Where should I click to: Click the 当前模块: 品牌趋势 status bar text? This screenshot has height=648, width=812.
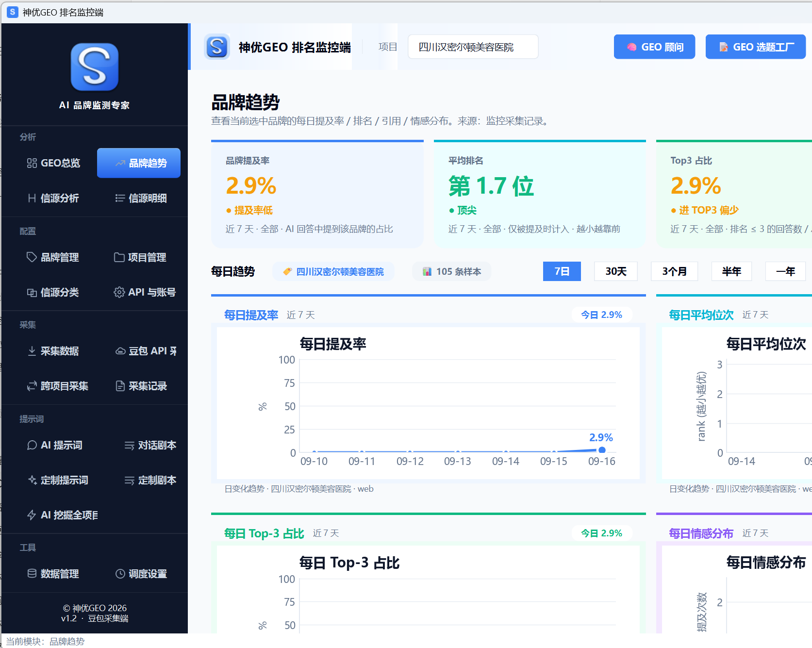[x=45, y=641]
